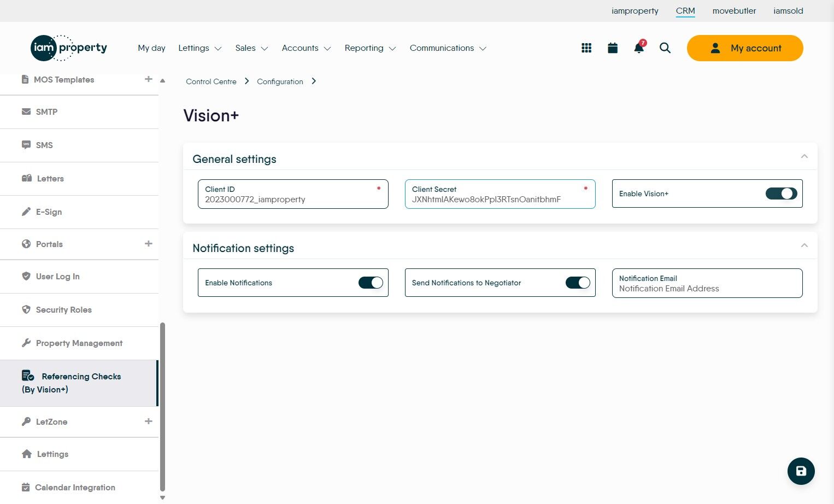Viewport: 834px width, 504px height.
Task: Expand Portals with plus icon
Action: pos(148,244)
